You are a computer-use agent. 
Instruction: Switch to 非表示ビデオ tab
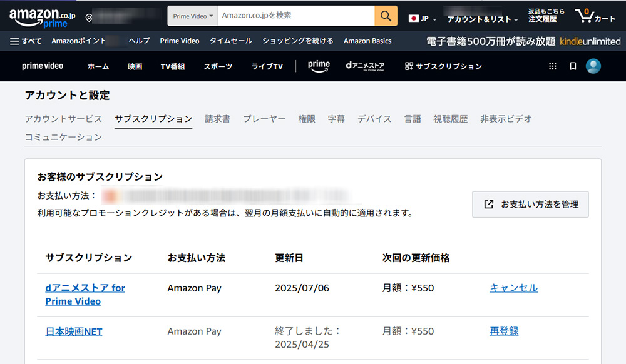point(506,119)
